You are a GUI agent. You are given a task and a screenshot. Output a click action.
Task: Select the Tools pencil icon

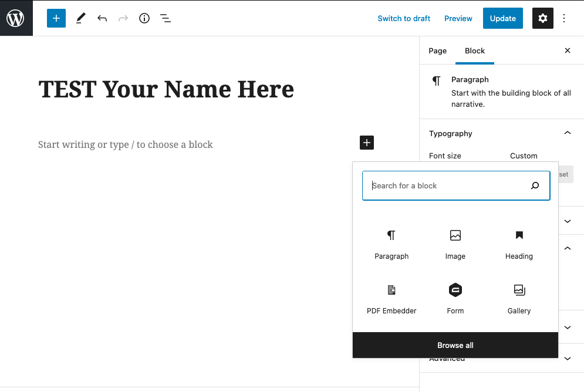tap(81, 18)
